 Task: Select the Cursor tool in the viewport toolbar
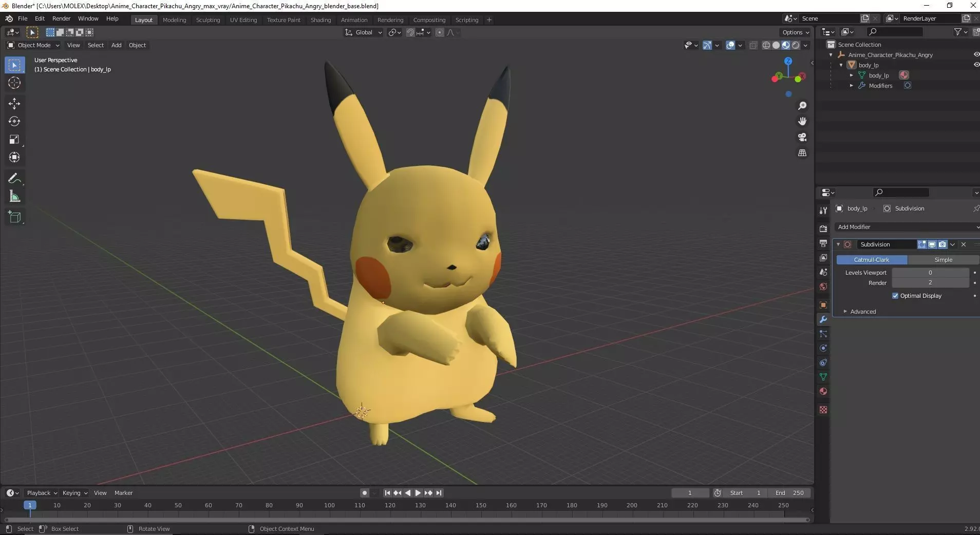[x=14, y=83]
